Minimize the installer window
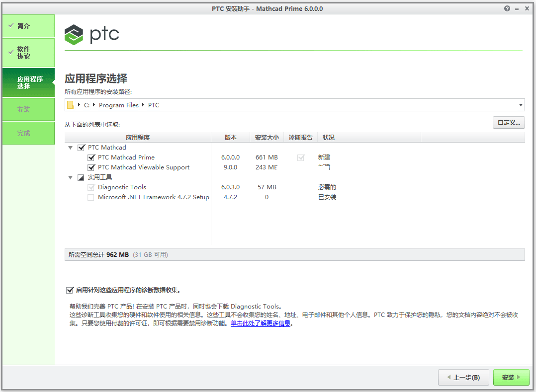The height and width of the screenshot is (392, 536). point(517,8)
